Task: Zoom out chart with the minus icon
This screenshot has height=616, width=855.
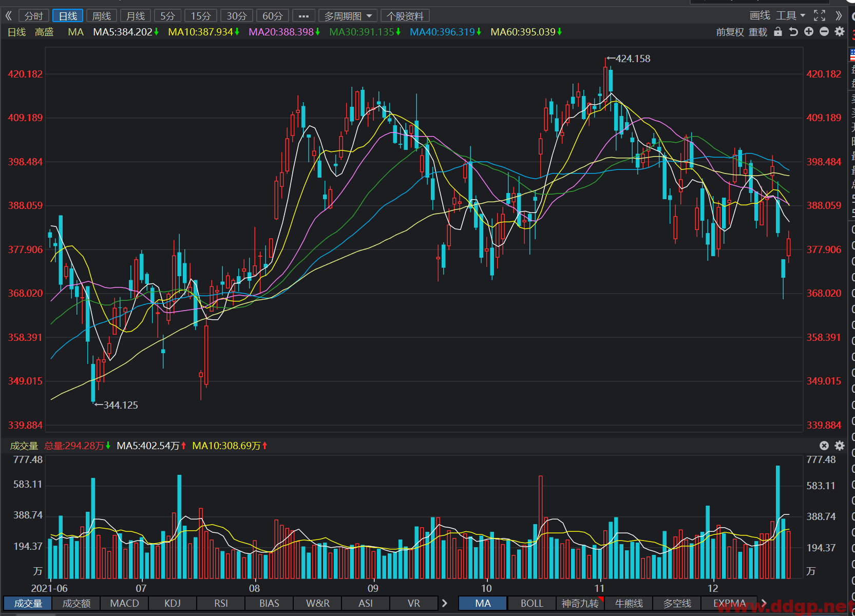Action: (824, 32)
